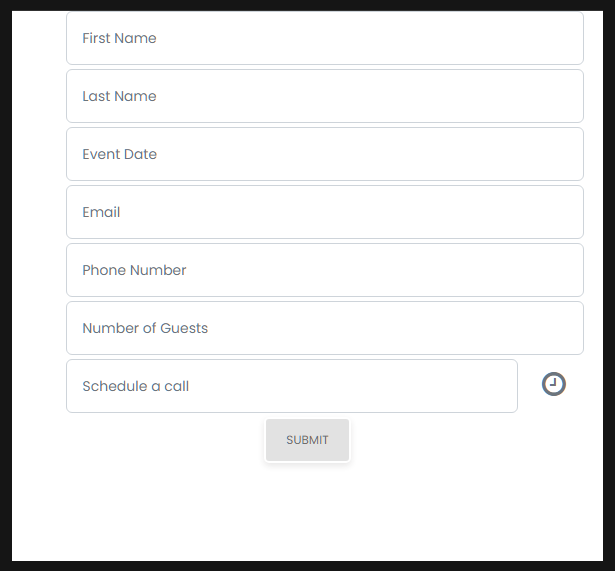The height and width of the screenshot is (571, 615).
Task: Click the SUBMIT button
Action: pyautogui.click(x=307, y=440)
